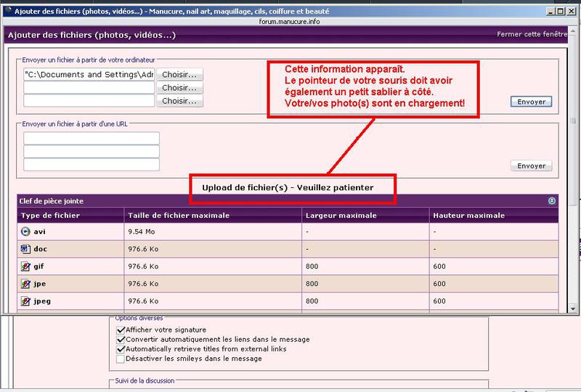Screen dimensions: 581x392
Task: Click the gif file type icon
Action: 25,266
